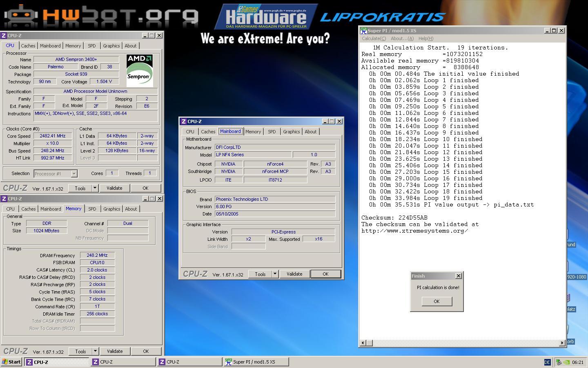
Task: Click Tools button in top CPU-Z window
Action: coord(80,188)
